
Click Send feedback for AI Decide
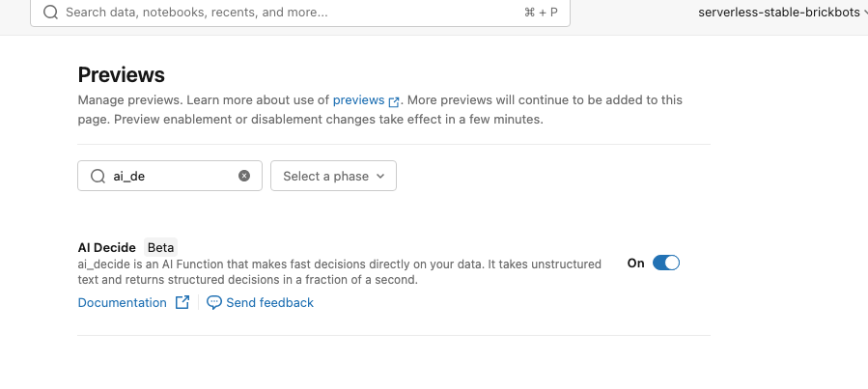(269, 303)
